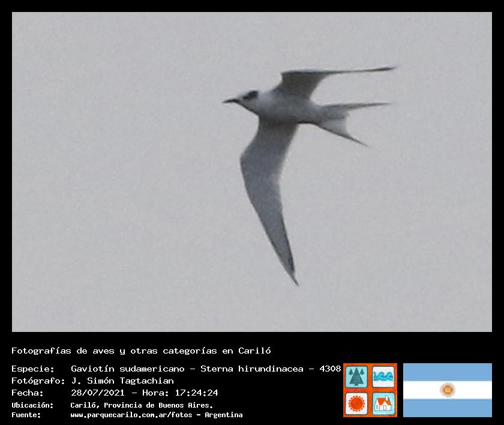This screenshot has width=504, height=425.
Task: Click the house icon in logo
Action: (x=383, y=403)
